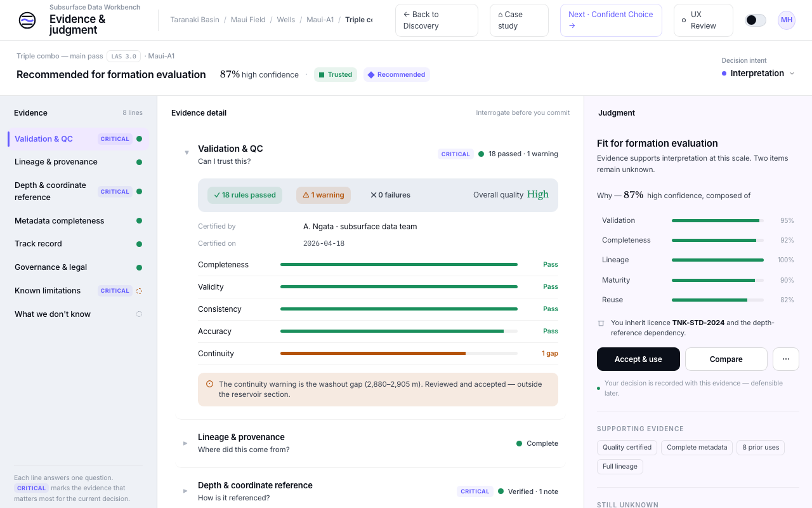Screen dimensions: 812x508
Task: Click the licence icon beside TNK-STD-2024
Action: 601,323
